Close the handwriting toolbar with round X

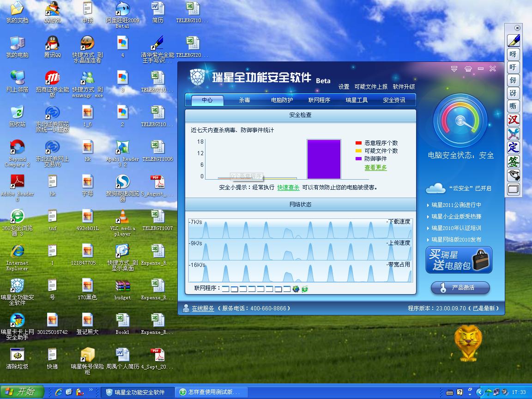[517, 28]
